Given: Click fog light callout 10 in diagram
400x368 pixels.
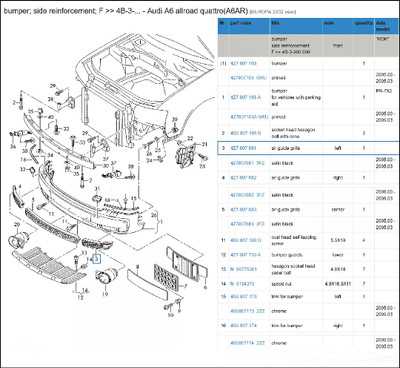Looking at the screenshot, I should tap(105, 294).
